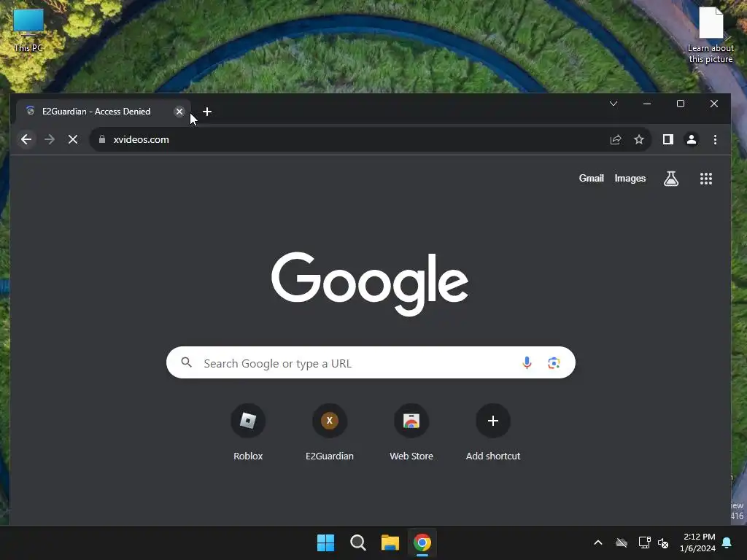This screenshot has height=560, width=747.
Task: Select Learn about this picture icon
Action: 711,35
